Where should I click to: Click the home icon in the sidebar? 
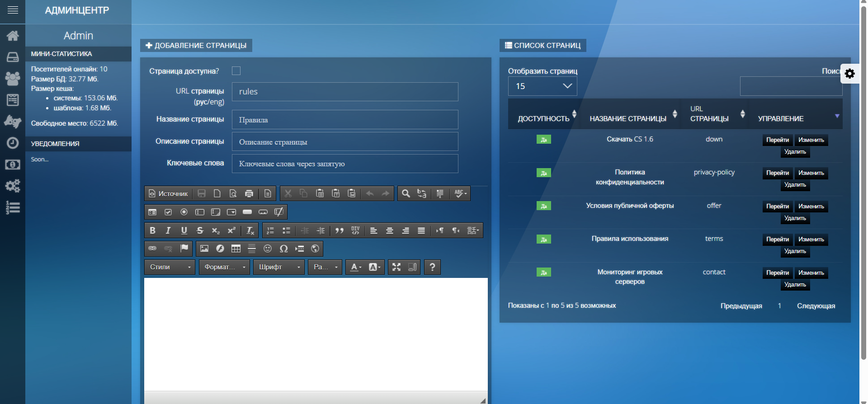pos(13,36)
